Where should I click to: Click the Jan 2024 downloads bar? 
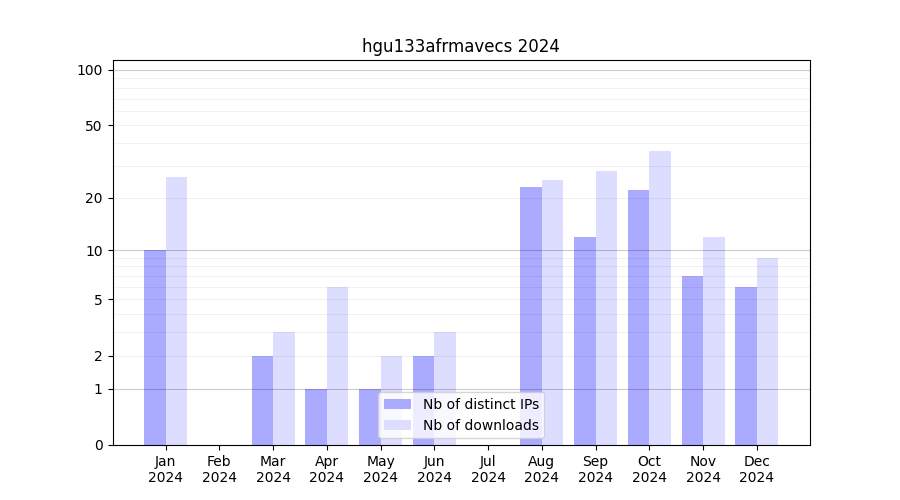coord(176,311)
